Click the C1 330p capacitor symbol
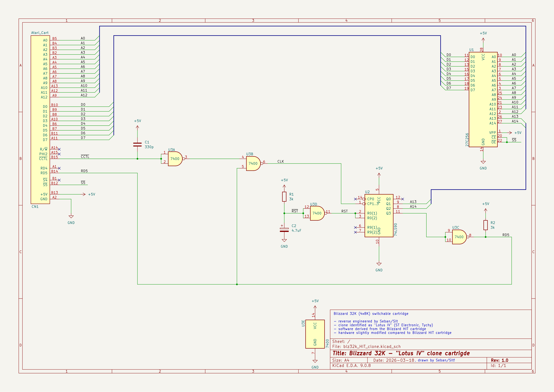This screenshot has width=554, height=392. point(137,145)
